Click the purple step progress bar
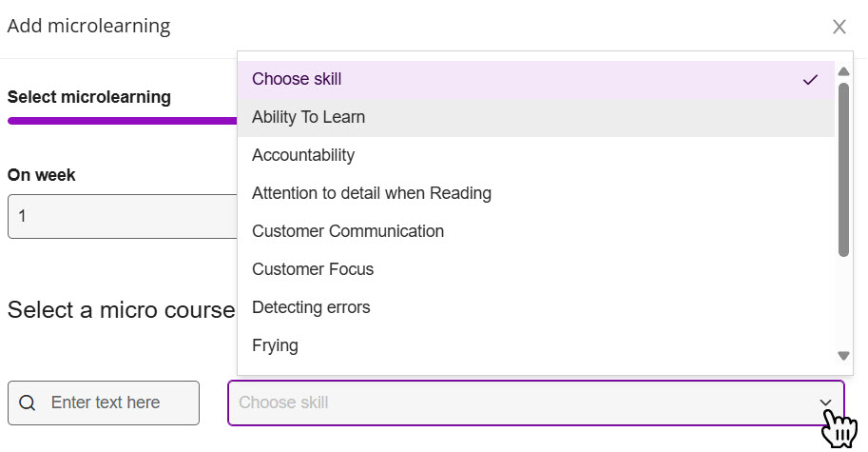The height and width of the screenshot is (452, 868). tap(123, 121)
